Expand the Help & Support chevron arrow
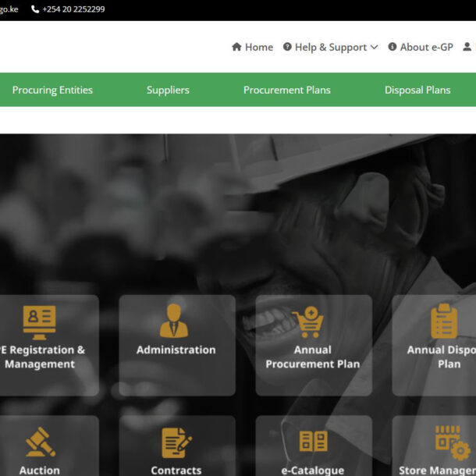The height and width of the screenshot is (476, 476). point(375,47)
